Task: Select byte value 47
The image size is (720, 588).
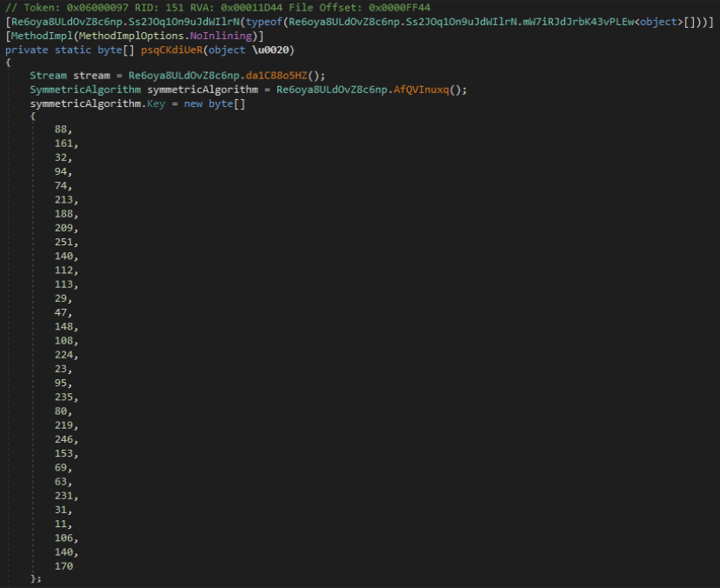Action: tap(61, 312)
